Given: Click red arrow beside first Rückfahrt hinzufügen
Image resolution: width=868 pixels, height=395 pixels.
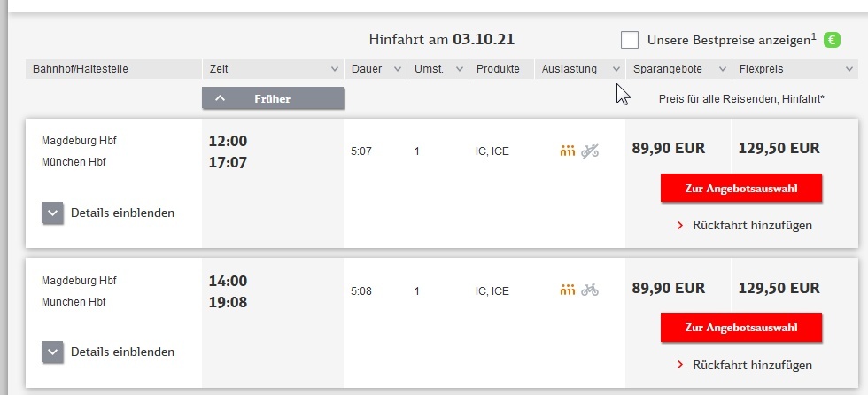Looking at the screenshot, I should 680,226.
